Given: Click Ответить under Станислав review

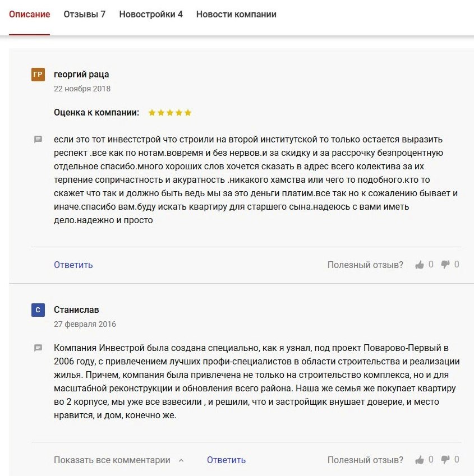Looking at the screenshot, I should click(x=226, y=460).
